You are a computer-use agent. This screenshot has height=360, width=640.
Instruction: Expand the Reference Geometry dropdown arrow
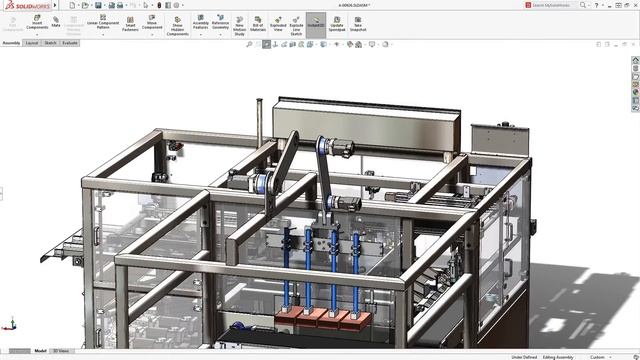pyautogui.click(x=220, y=35)
